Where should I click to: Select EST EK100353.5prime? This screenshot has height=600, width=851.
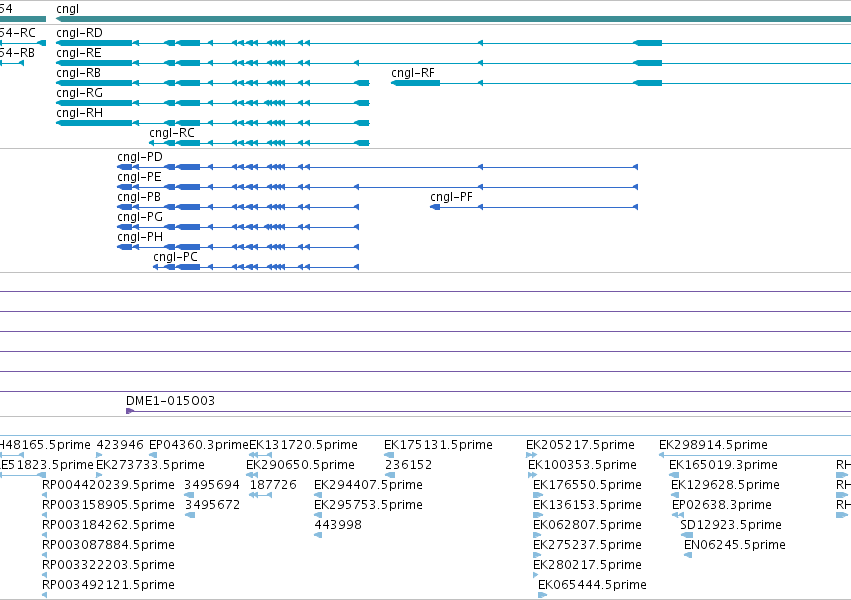pyautogui.click(x=582, y=465)
